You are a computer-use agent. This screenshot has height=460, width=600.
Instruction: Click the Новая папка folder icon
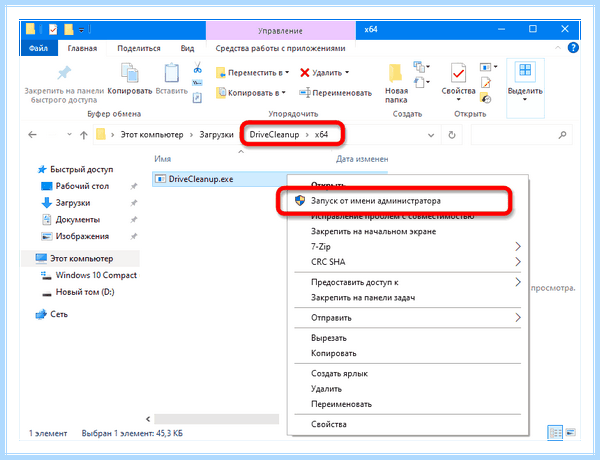[396, 73]
